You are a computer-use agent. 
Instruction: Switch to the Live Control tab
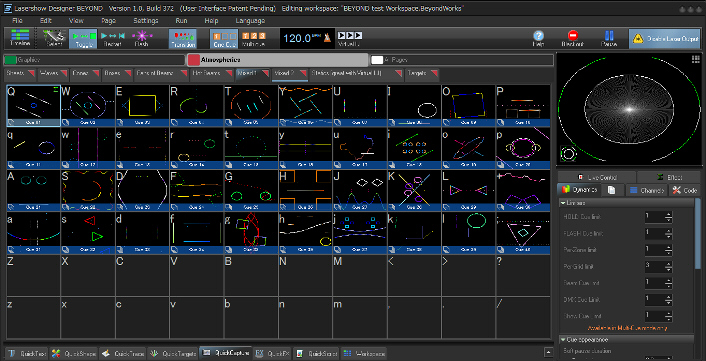point(597,177)
